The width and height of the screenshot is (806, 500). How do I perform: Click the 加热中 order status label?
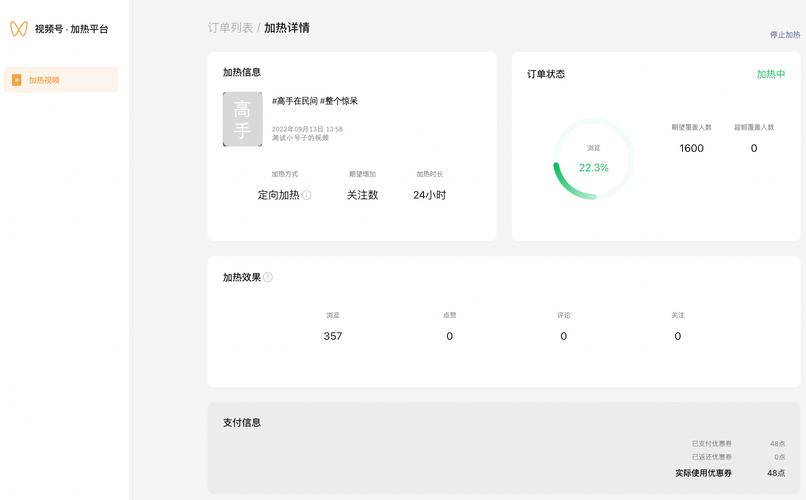(770, 74)
